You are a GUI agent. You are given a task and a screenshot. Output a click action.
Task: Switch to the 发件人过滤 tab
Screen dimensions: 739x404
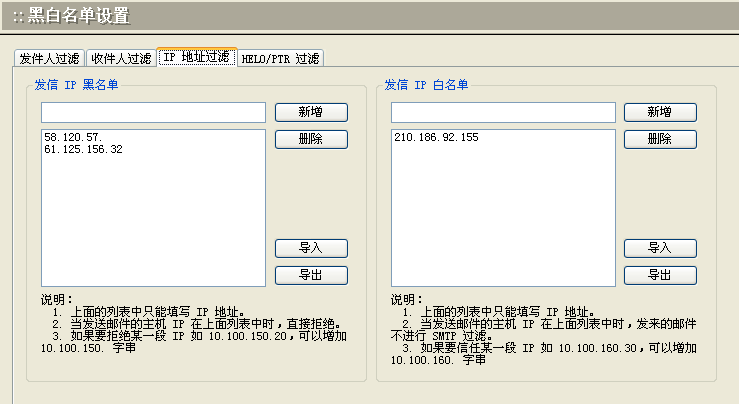49,58
